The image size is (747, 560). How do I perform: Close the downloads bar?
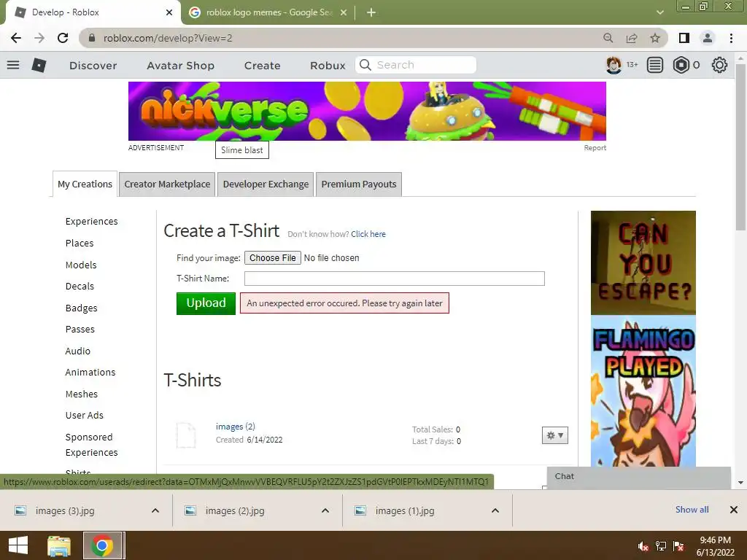pos(734,510)
